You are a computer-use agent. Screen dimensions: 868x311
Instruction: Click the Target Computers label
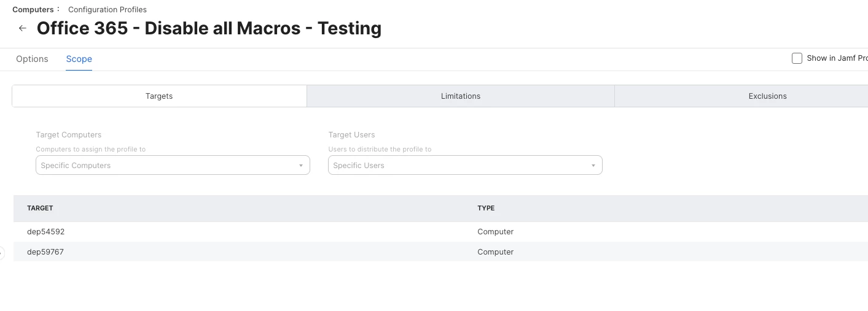69,134
